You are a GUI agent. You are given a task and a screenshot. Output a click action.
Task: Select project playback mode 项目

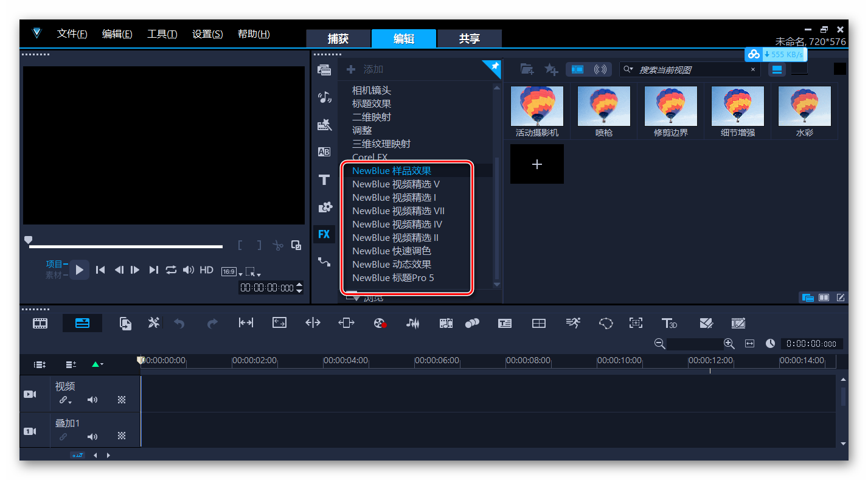click(55, 264)
